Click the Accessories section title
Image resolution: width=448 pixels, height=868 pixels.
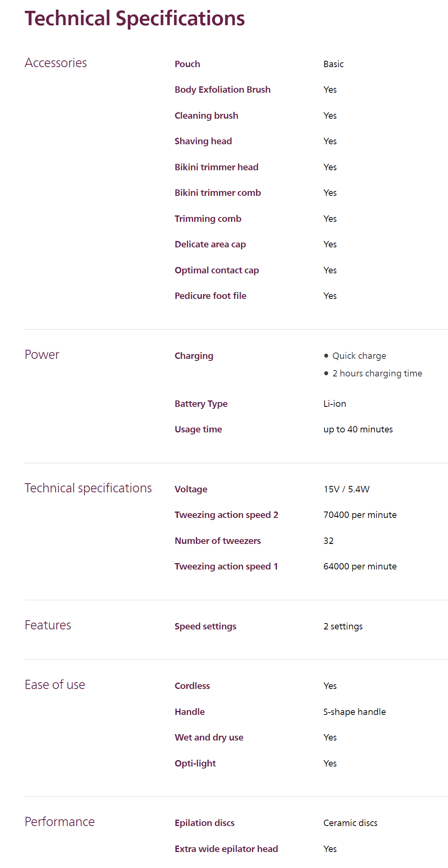pos(56,63)
